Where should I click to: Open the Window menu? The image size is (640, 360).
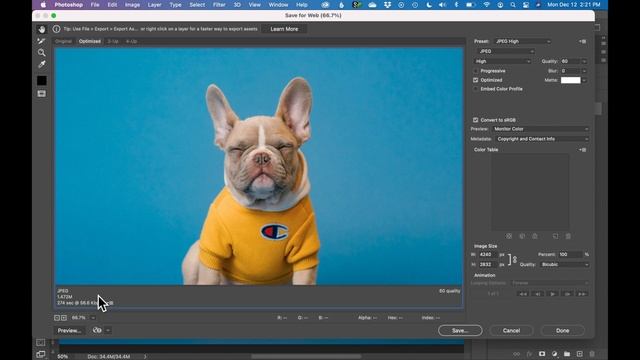click(278, 5)
